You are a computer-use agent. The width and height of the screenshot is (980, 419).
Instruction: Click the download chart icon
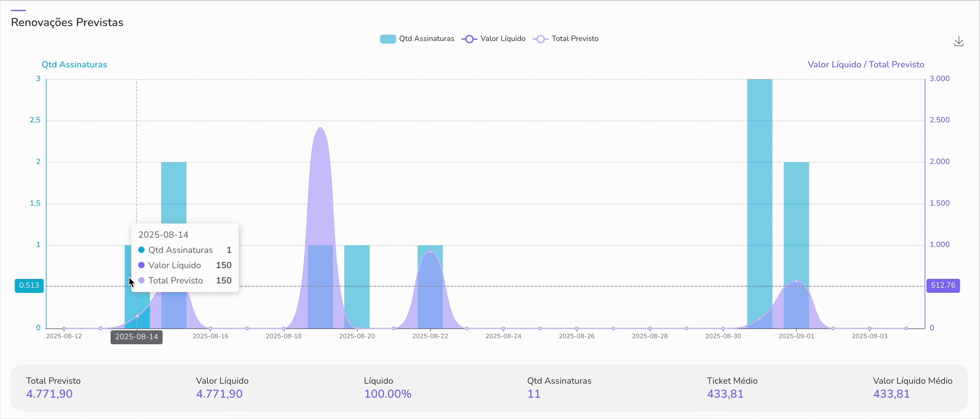(x=958, y=41)
